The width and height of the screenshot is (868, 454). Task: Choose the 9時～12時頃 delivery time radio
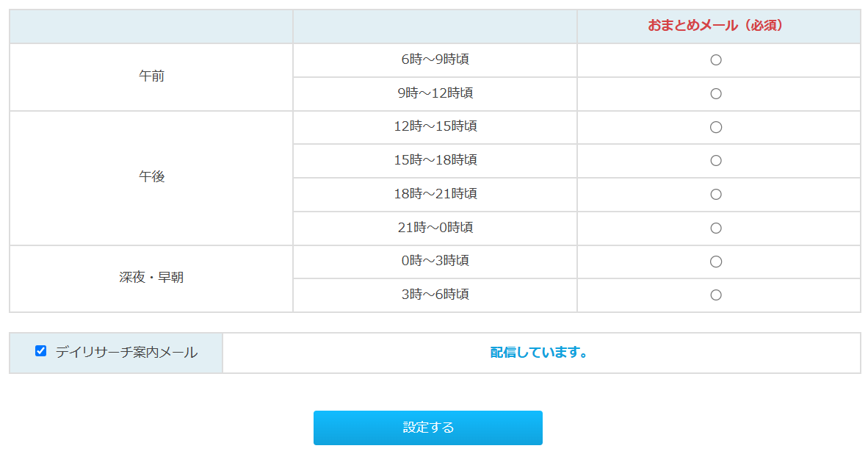716,94
